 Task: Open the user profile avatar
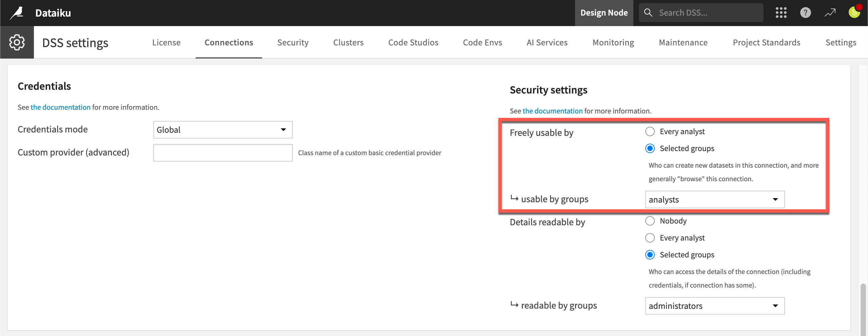(854, 13)
